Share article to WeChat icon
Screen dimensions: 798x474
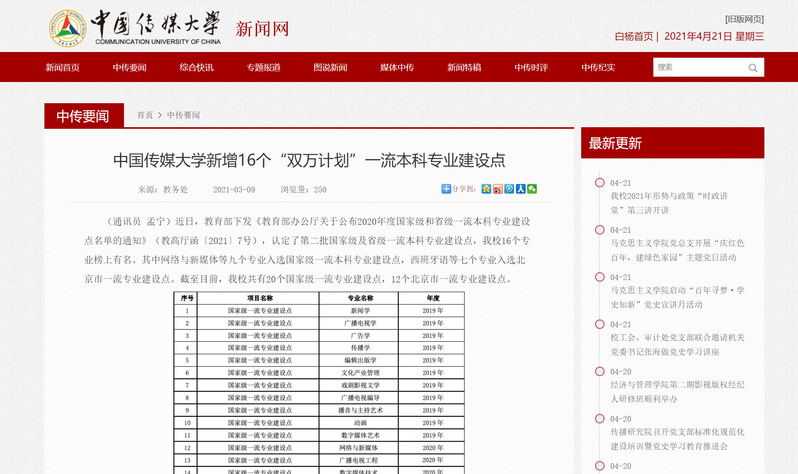[x=532, y=188]
